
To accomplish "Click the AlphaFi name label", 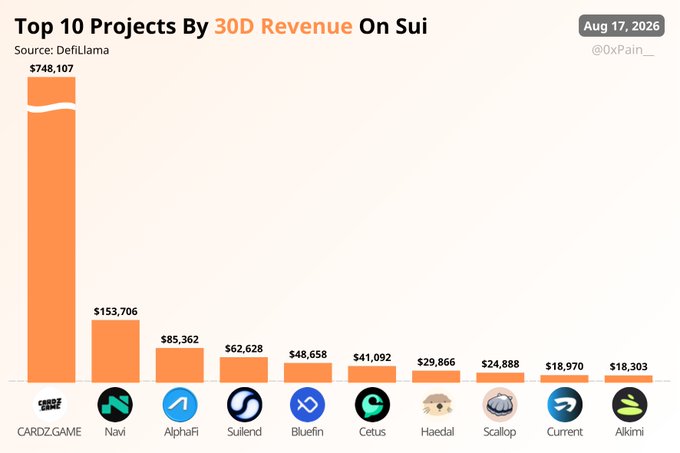I will point(181,432).
